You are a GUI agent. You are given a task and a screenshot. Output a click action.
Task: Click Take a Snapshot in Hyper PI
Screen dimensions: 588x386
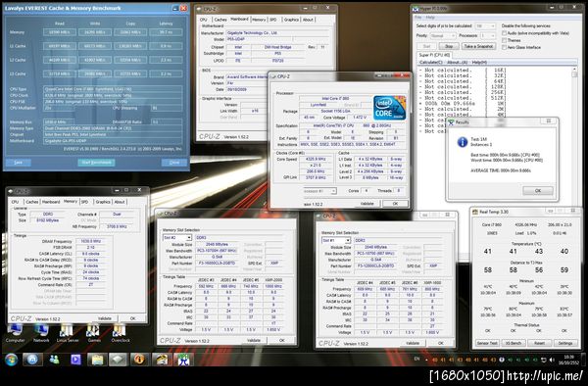coord(478,46)
